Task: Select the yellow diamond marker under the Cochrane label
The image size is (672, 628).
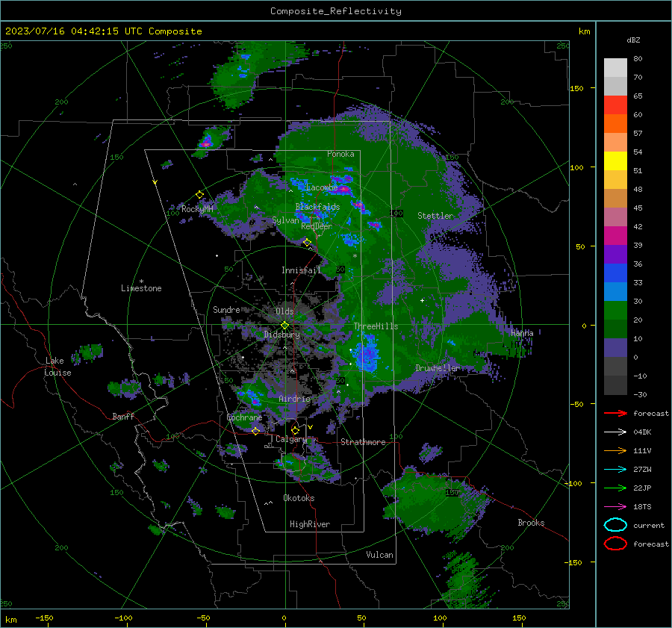Action: point(256,431)
